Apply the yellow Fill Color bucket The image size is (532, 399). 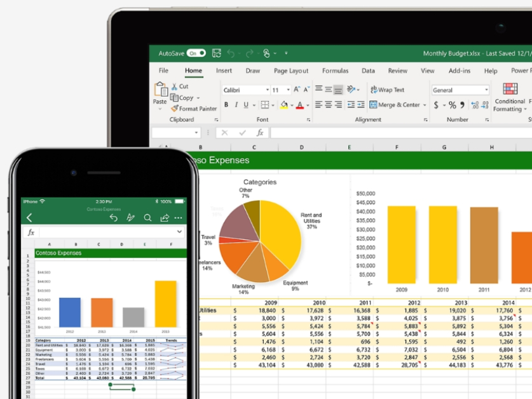[284, 105]
